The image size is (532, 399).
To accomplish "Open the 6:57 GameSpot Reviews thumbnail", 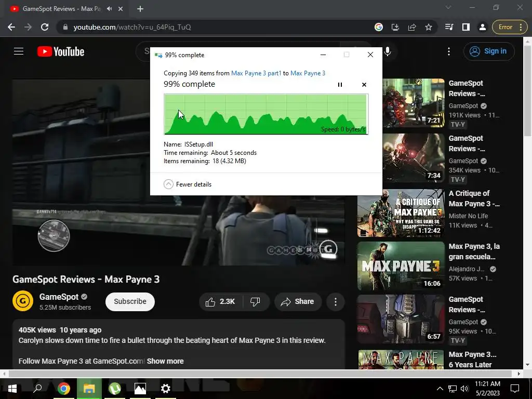I will point(401,319).
